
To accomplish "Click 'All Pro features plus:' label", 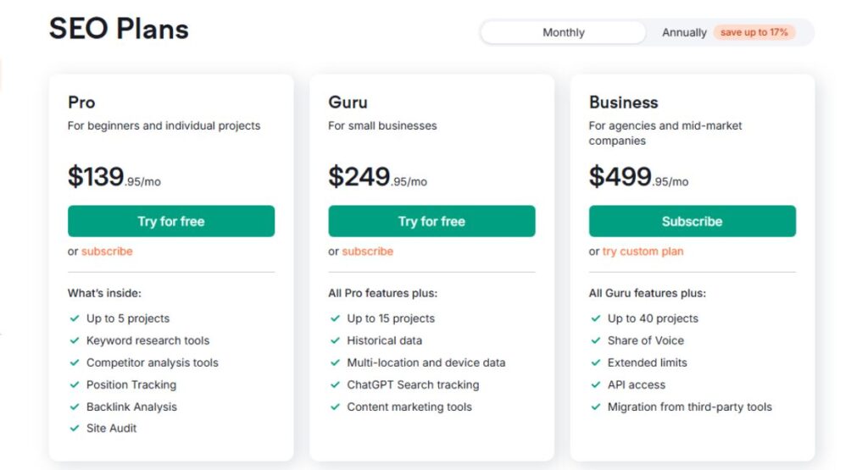I will pos(382,293).
